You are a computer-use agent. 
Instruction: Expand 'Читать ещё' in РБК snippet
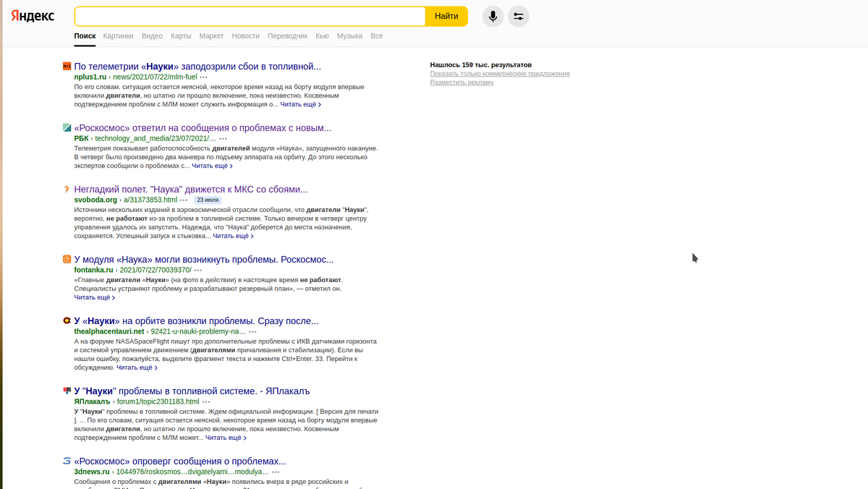pos(212,166)
